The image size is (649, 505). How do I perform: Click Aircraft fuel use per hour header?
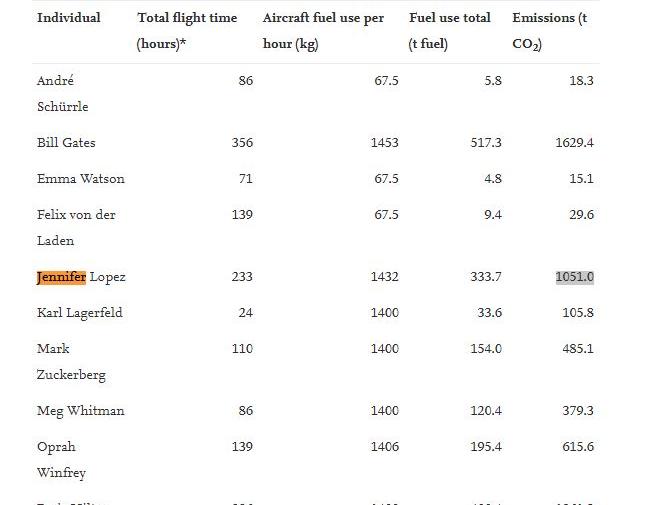click(x=323, y=31)
